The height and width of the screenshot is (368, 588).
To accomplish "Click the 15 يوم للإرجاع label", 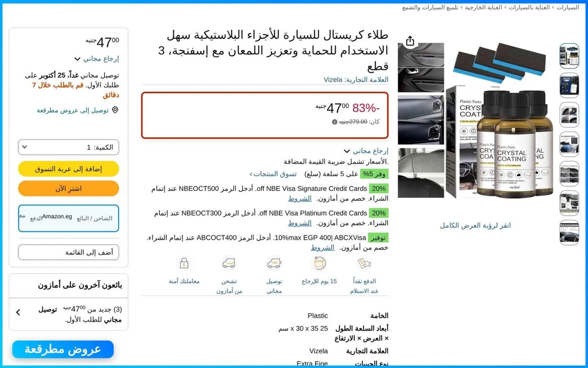I will coord(319,281).
